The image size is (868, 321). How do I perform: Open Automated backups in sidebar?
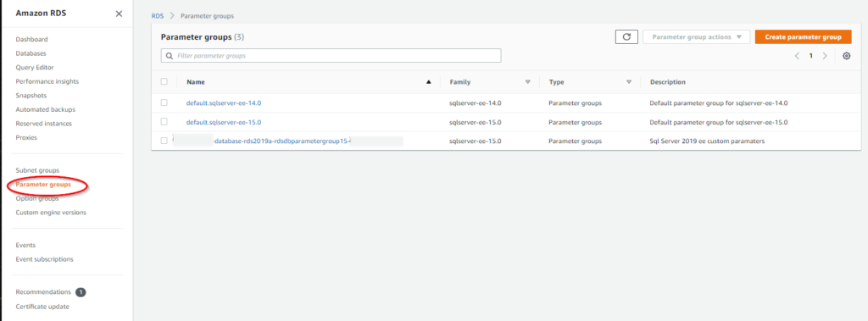(x=46, y=109)
